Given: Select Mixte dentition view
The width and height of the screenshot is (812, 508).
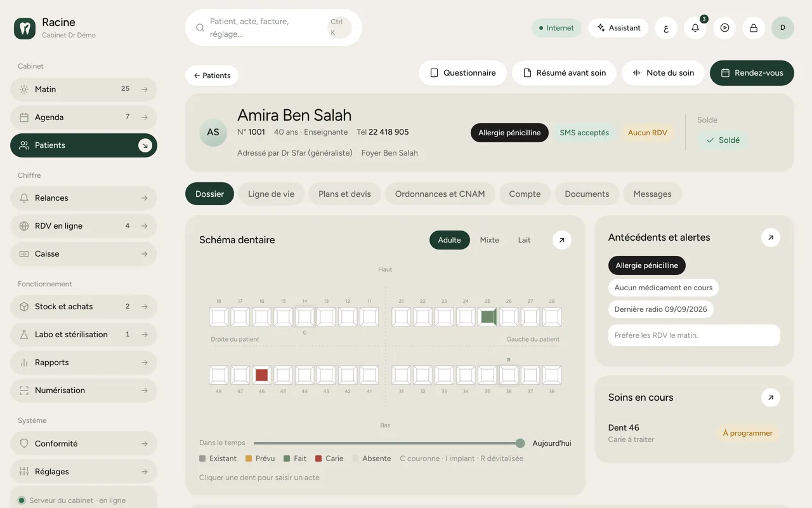Looking at the screenshot, I should [489, 240].
